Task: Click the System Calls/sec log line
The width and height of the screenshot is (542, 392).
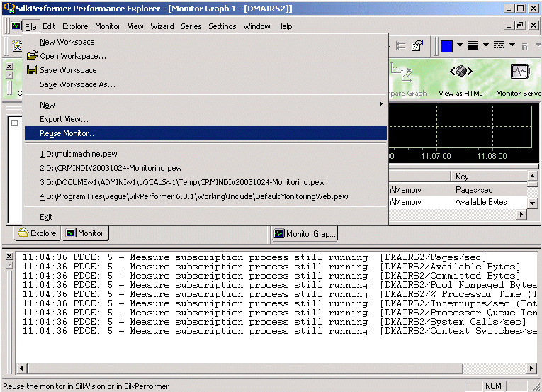Action: tap(274, 322)
